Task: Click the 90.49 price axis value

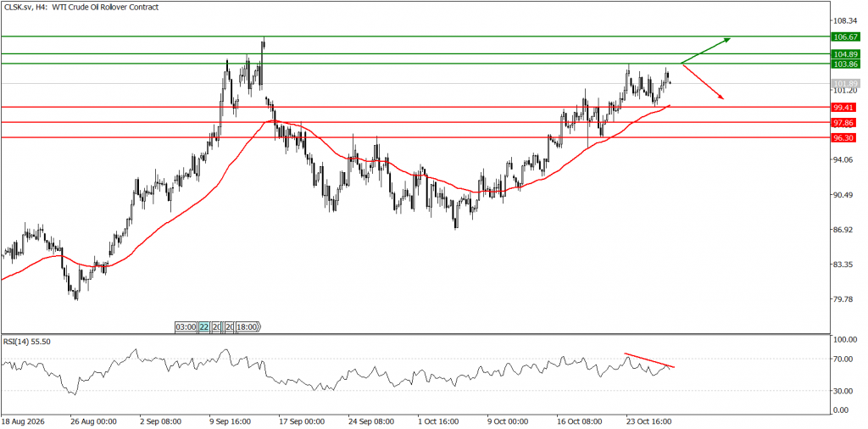Action: click(844, 195)
